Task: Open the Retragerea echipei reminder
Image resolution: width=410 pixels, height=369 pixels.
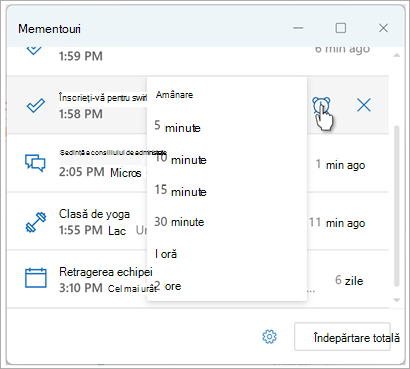Action: tap(106, 272)
